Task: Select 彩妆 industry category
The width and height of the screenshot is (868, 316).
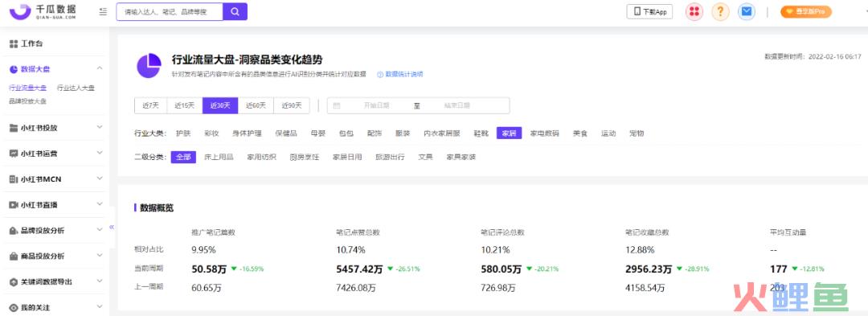Action: pyautogui.click(x=211, y=133)
